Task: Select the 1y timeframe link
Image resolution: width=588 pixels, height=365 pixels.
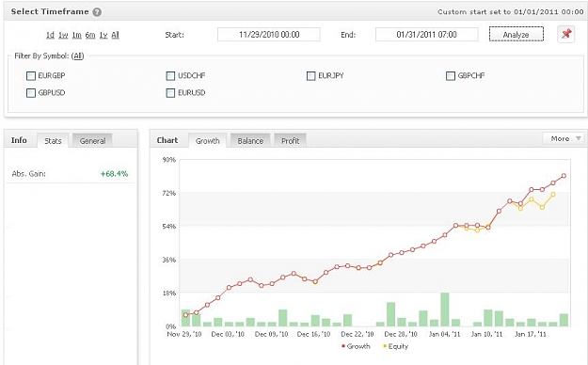Action: 103,35
